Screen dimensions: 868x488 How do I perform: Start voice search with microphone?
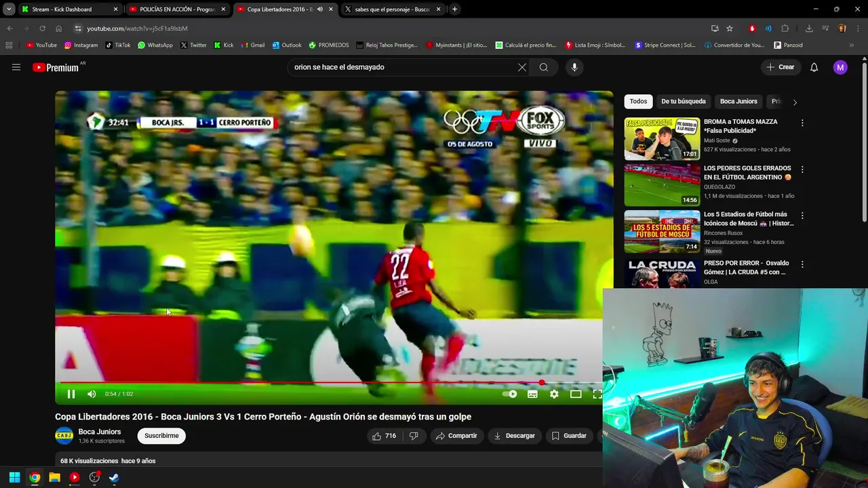574,67
